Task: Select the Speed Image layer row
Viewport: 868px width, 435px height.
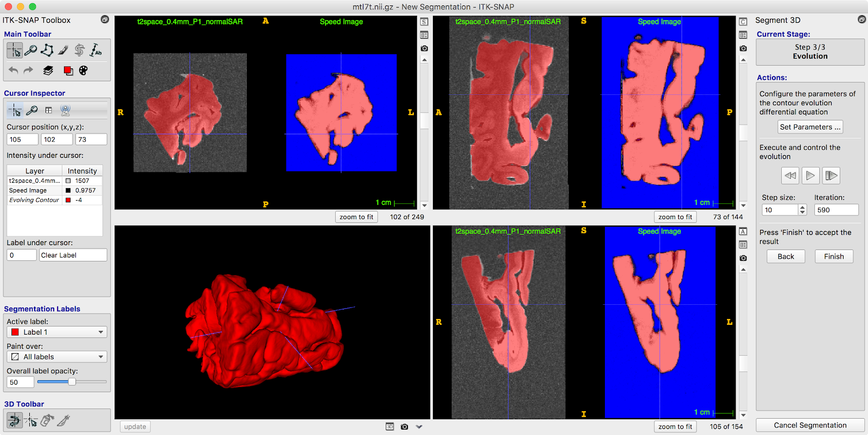Action: coord(55,190)
